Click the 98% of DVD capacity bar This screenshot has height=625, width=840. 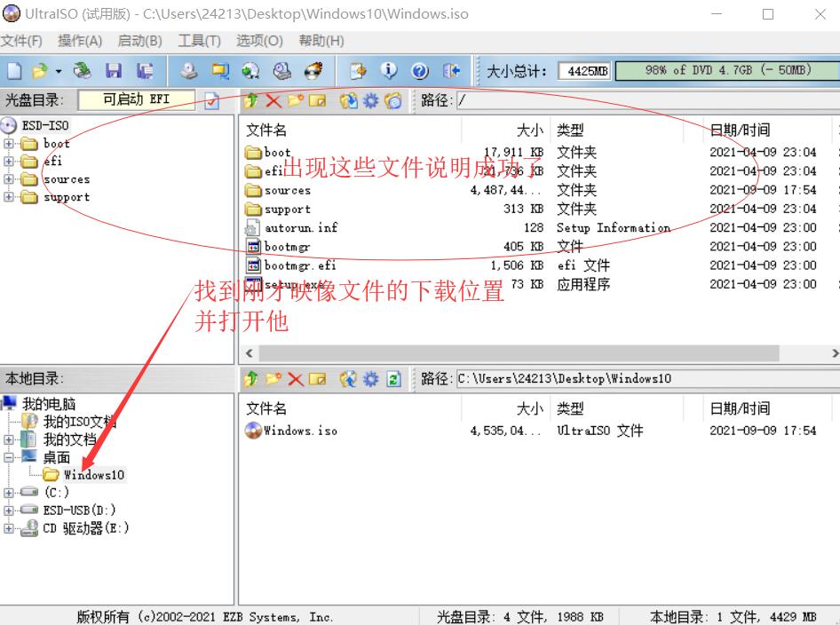(727, 70)
